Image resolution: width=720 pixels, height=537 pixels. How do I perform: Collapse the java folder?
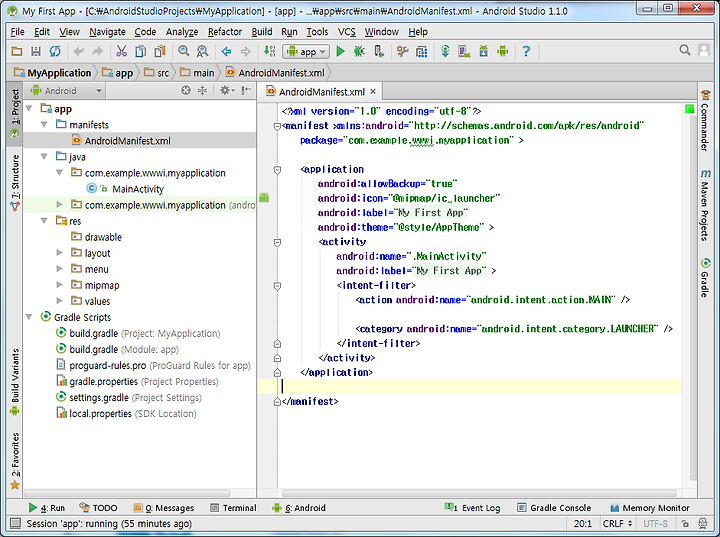[x=45, y=157]
